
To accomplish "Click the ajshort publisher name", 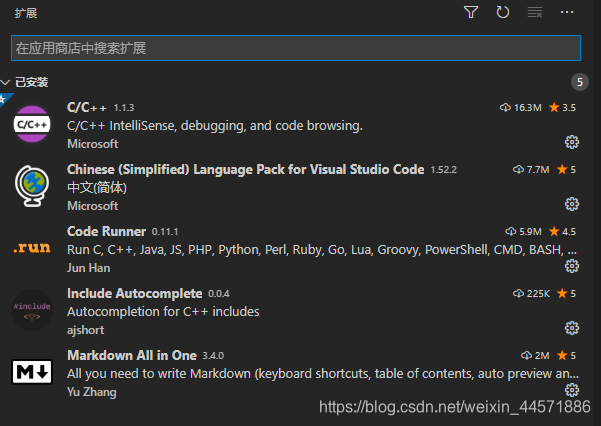I will coord(85,330).
